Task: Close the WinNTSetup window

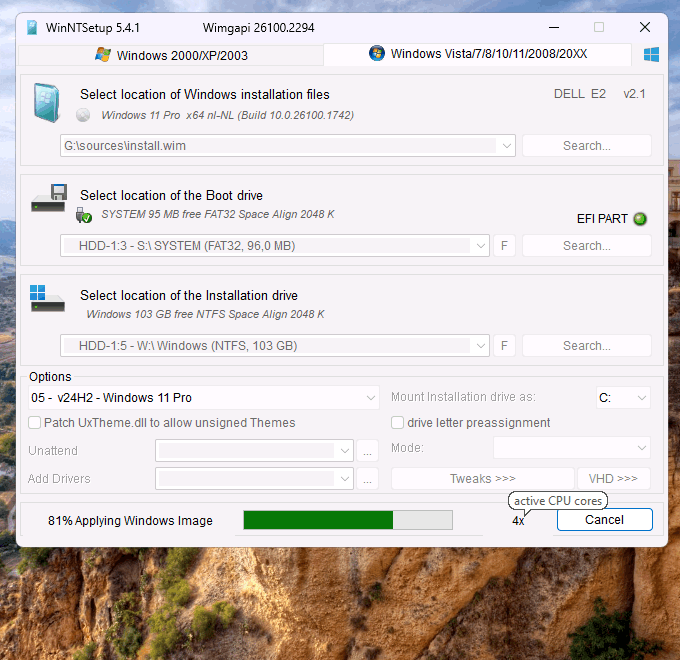Action: 645,27
